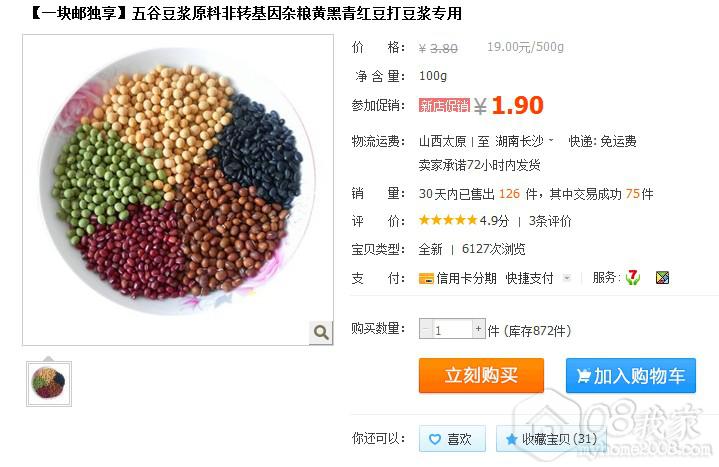
Task: Click the magnifier zoom icon on product image
Action: tap(321, 332)
